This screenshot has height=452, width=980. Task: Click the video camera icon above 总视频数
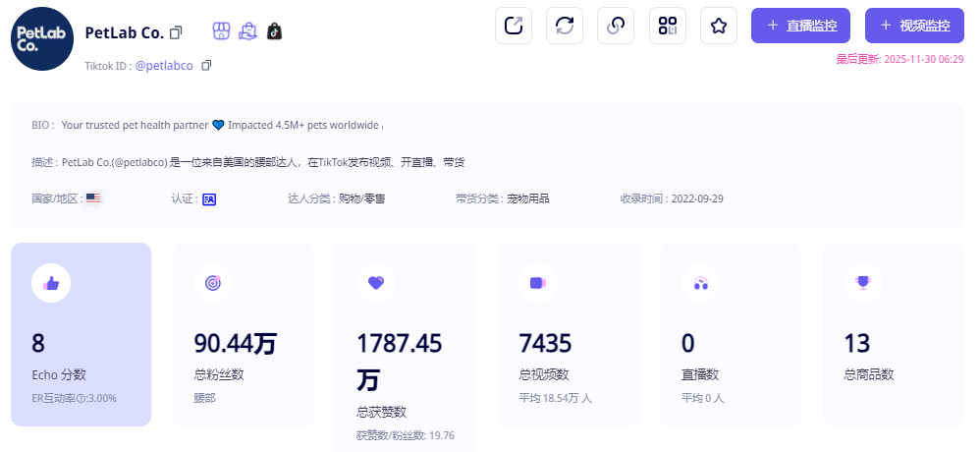[x=537, y=283]
